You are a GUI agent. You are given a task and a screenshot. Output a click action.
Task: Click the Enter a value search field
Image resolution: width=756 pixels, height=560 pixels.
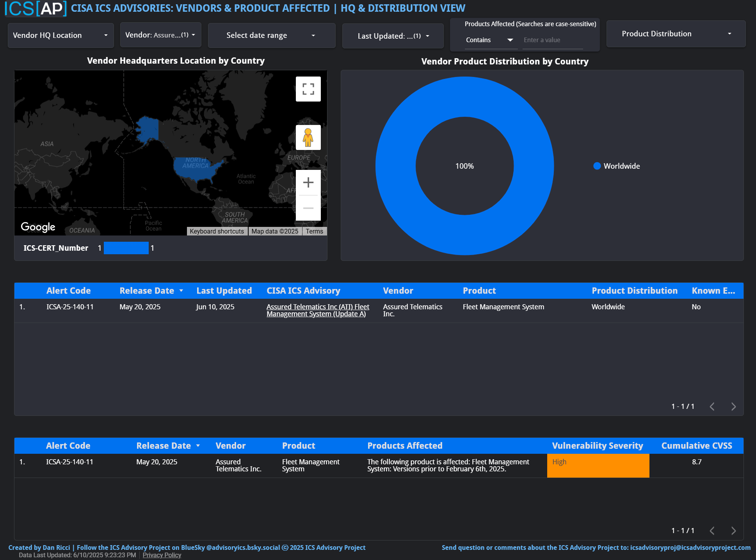click(x=553, y=40)
